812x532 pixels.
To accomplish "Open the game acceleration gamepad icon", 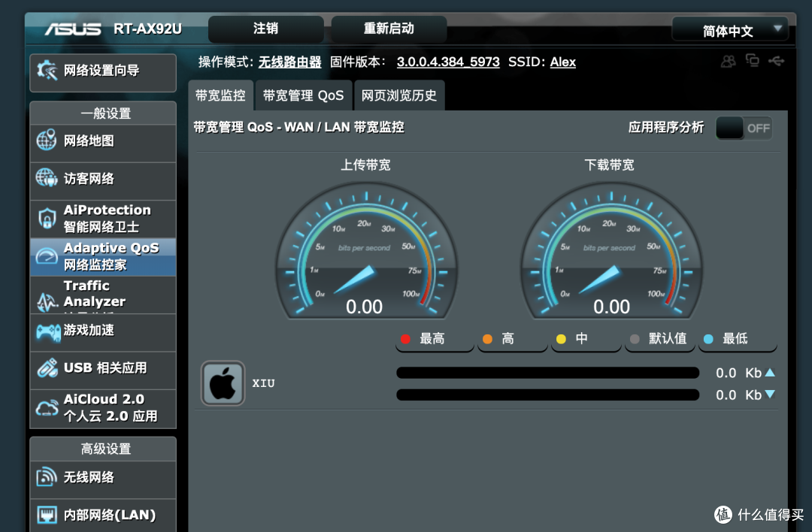I will (x=48, y=331).
